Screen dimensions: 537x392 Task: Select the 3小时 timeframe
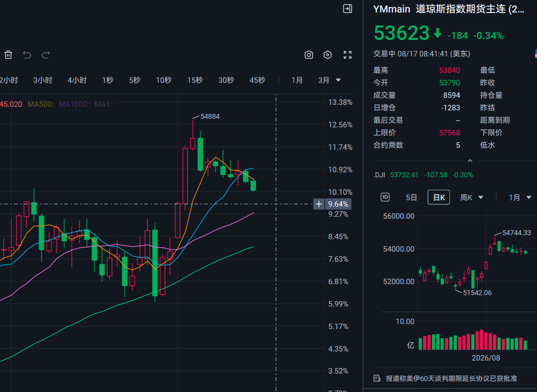coord(43,80)
